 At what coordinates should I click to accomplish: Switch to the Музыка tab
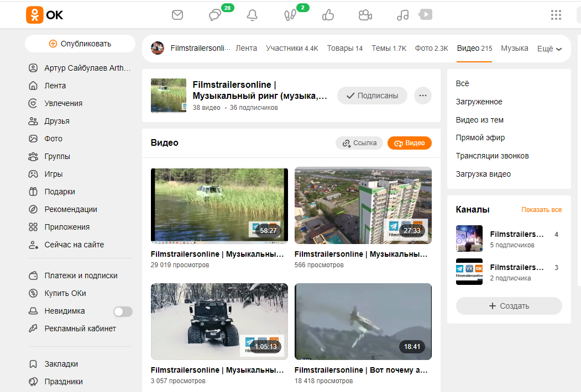point(515,48)
